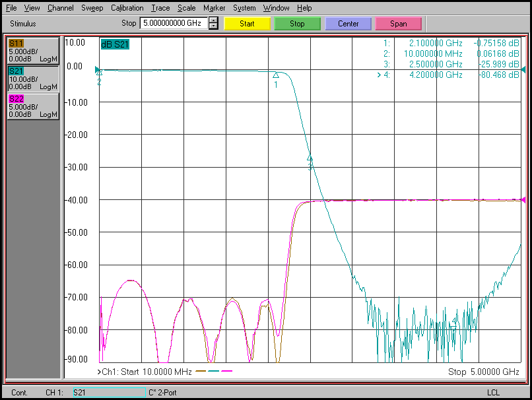
Task: Click marker 3 readout 2.500000 GHz
Action: click(x=436, y=64)
